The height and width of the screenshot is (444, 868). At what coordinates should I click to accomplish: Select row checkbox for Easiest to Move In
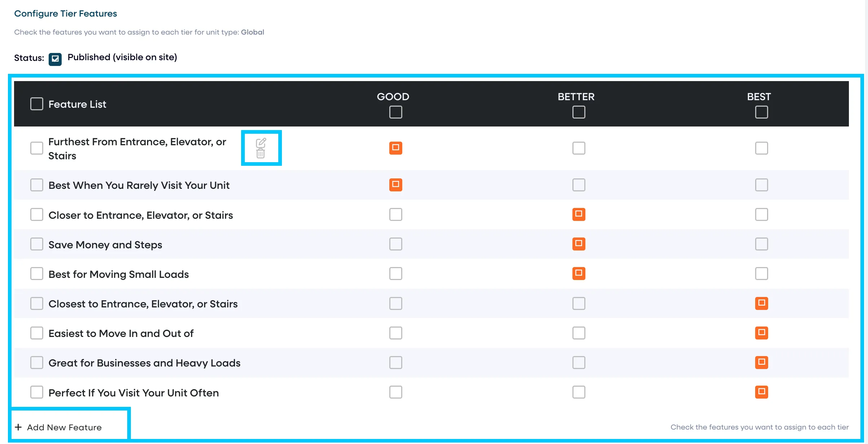[x=37, y=333]
